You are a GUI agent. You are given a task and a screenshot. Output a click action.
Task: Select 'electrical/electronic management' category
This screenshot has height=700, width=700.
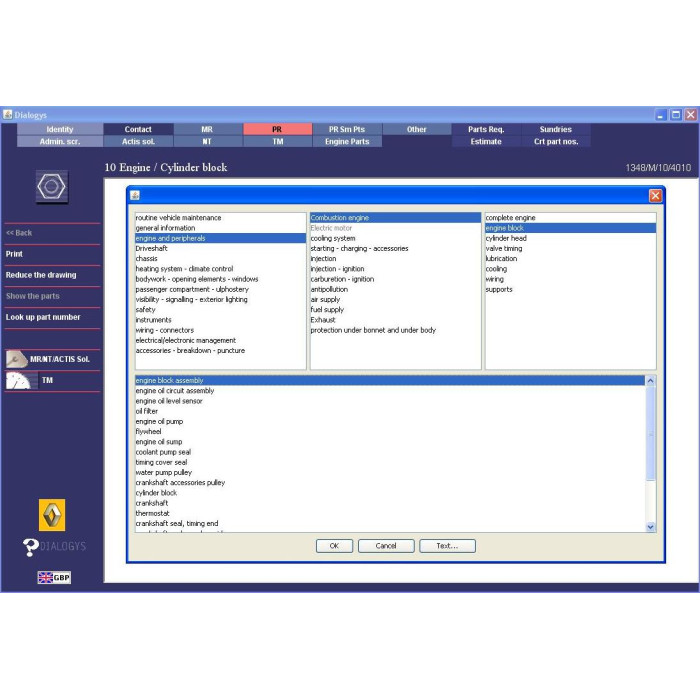[x=221, y=341]
